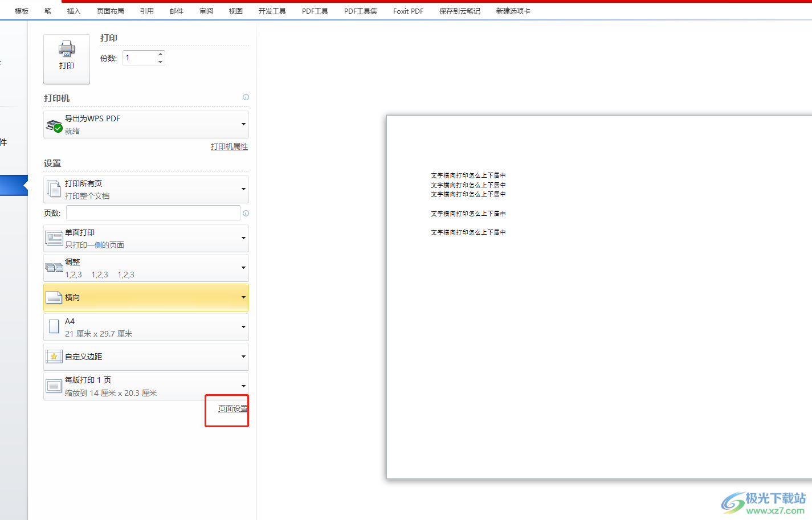
Task: Expand the A4 paper size dropdown
Action: [243, 327]
